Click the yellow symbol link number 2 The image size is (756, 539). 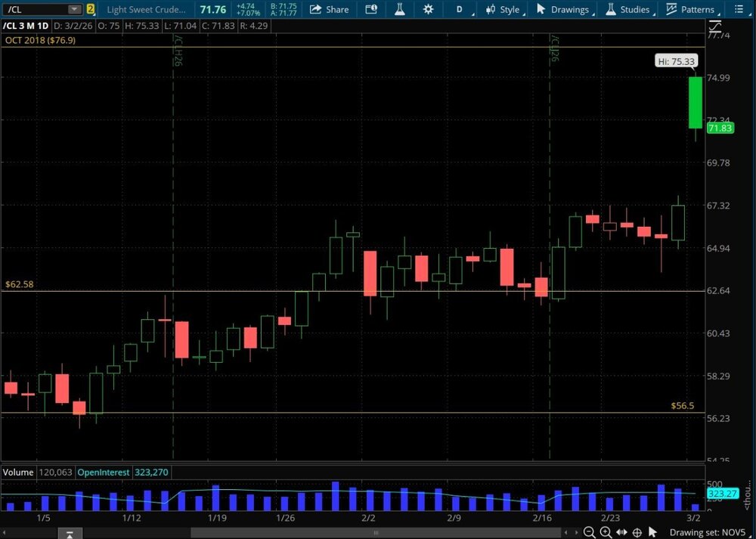click(91, 9)
